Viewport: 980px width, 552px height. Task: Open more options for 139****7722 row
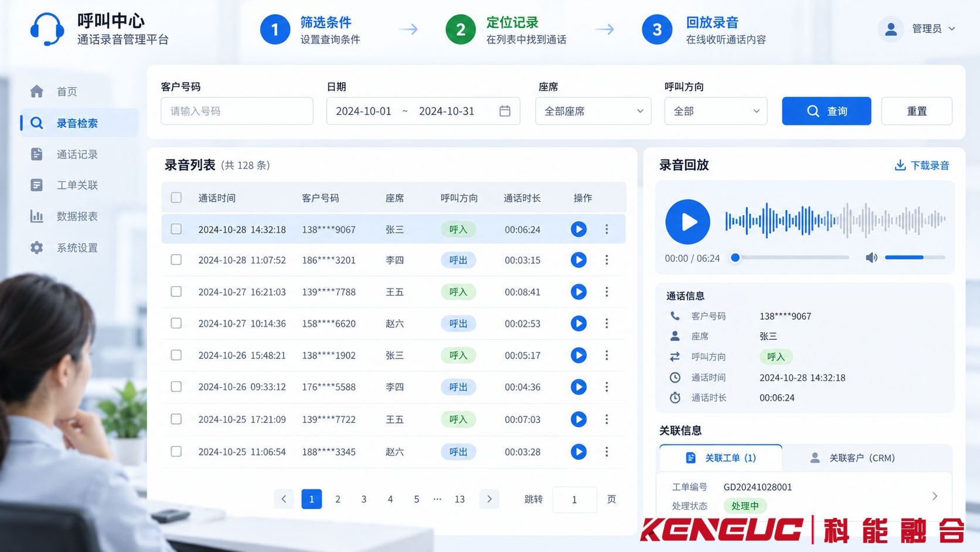coord(607,419)
